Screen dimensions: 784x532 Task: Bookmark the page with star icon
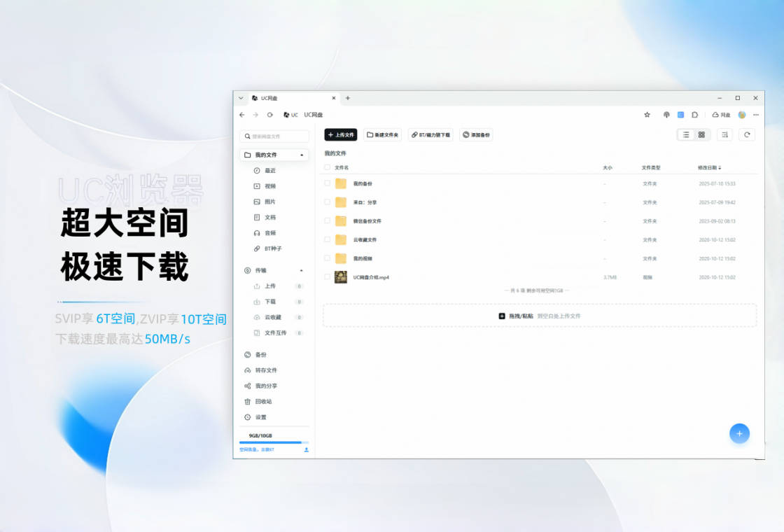tap(647, 115)
